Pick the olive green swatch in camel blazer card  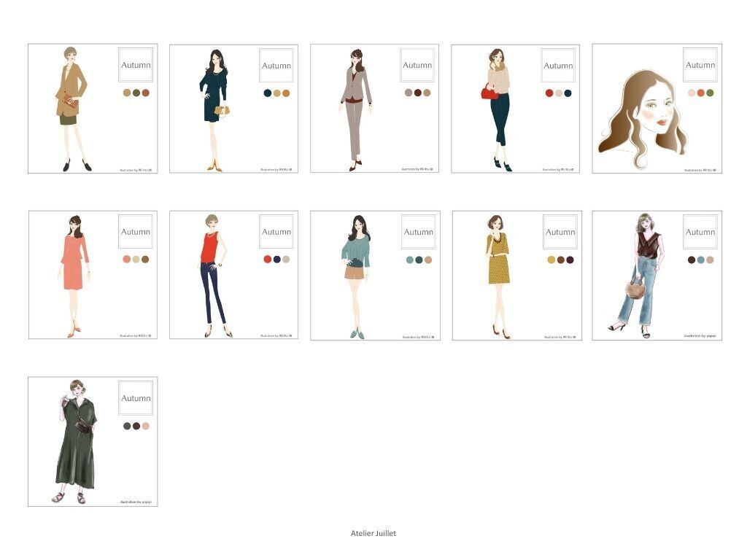[x=136, y=93]
